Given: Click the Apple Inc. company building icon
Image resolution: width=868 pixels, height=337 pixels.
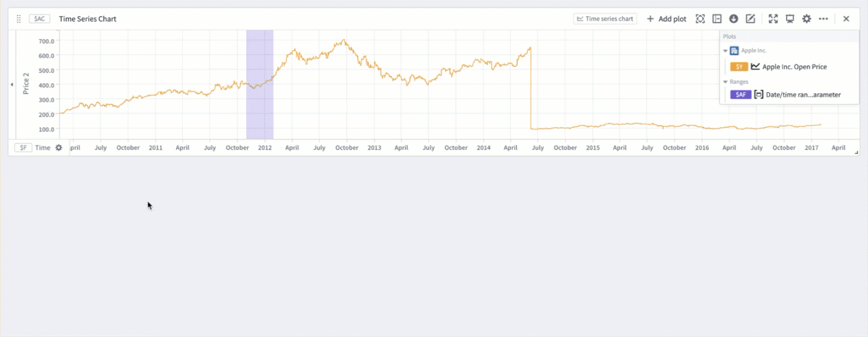Looking at the screenshot, I should click(734, 51).
